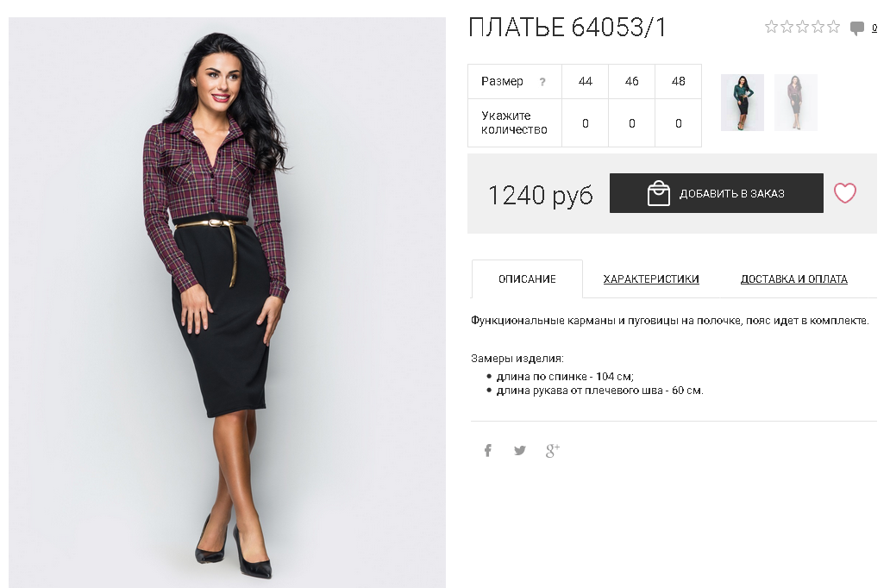View the faded full-length dress thumbnail
The image size is (890, 588).
(x=796, y=102)
